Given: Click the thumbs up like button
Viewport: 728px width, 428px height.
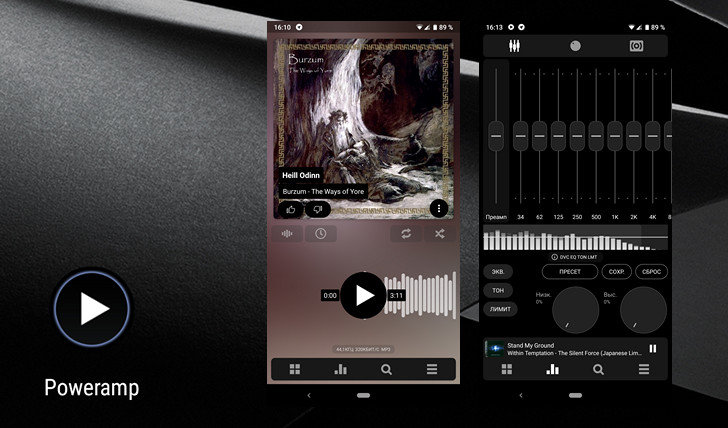Looking at the screenshot, I should pyautogui.click(x=291, y=209).
